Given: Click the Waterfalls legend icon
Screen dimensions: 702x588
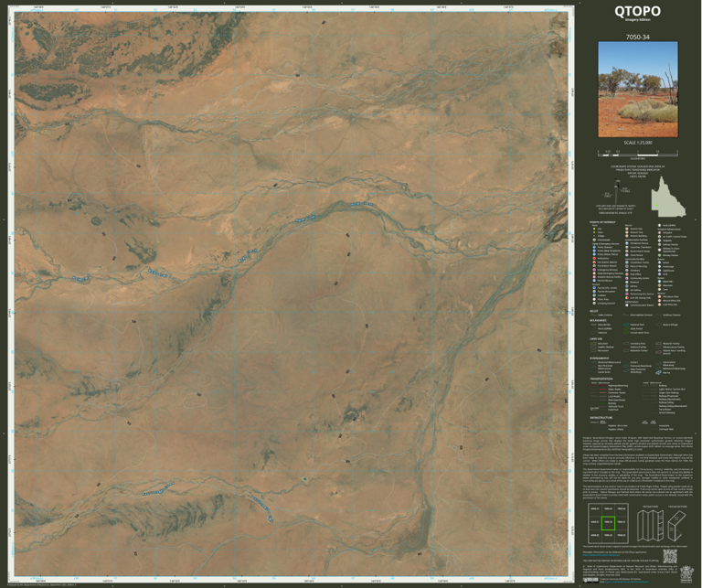Looking at the screenshot, I should click(659, 282).
